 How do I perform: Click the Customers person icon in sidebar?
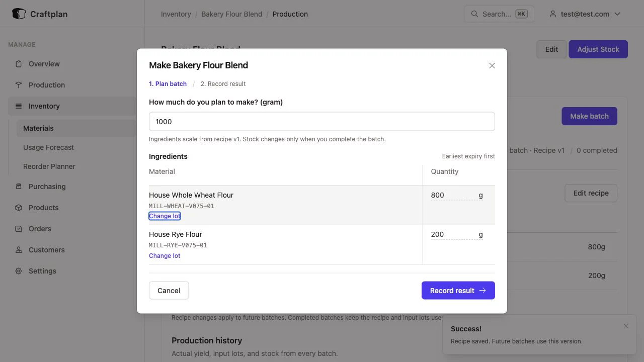[x=19, y=250]
